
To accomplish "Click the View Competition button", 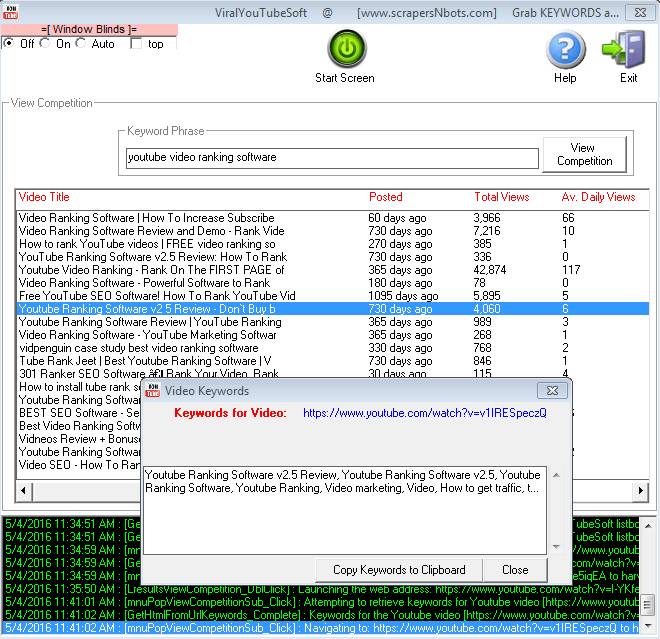I will point(584,154).
